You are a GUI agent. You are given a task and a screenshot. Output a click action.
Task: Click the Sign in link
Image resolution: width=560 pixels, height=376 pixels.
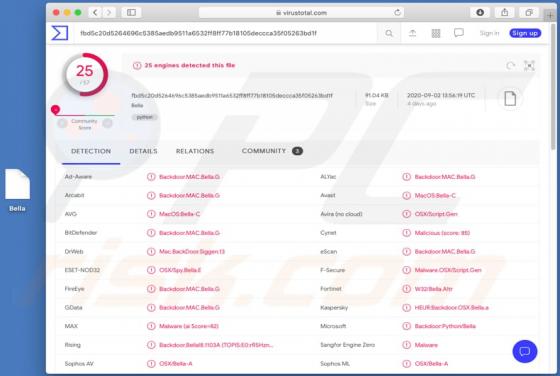point(489,33)
